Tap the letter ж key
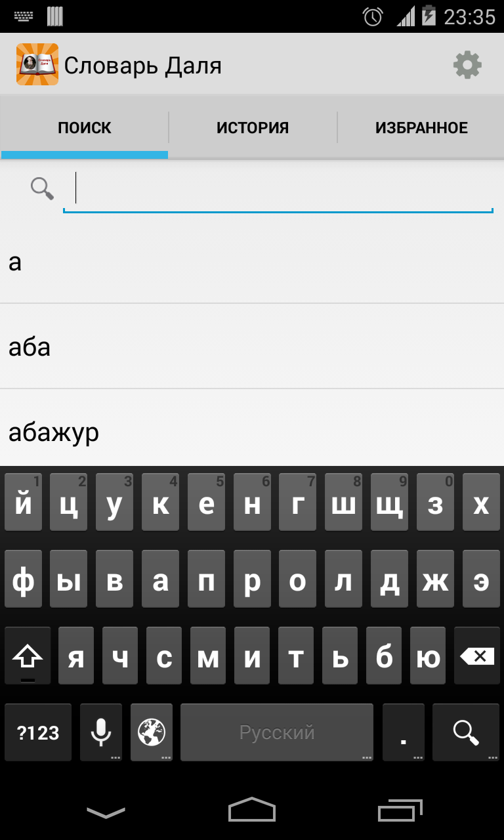Viewport: 504px width, 840px height. [436, 579]
